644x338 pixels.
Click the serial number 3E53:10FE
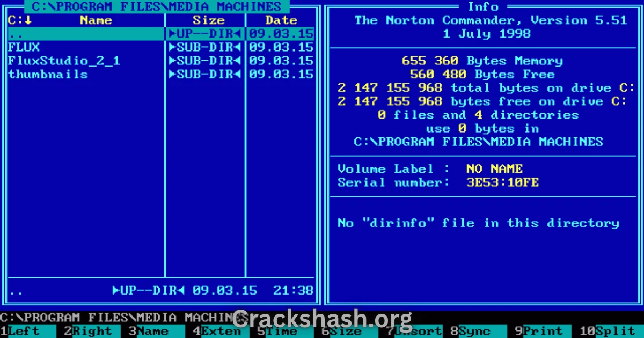(x=502, y=182)
